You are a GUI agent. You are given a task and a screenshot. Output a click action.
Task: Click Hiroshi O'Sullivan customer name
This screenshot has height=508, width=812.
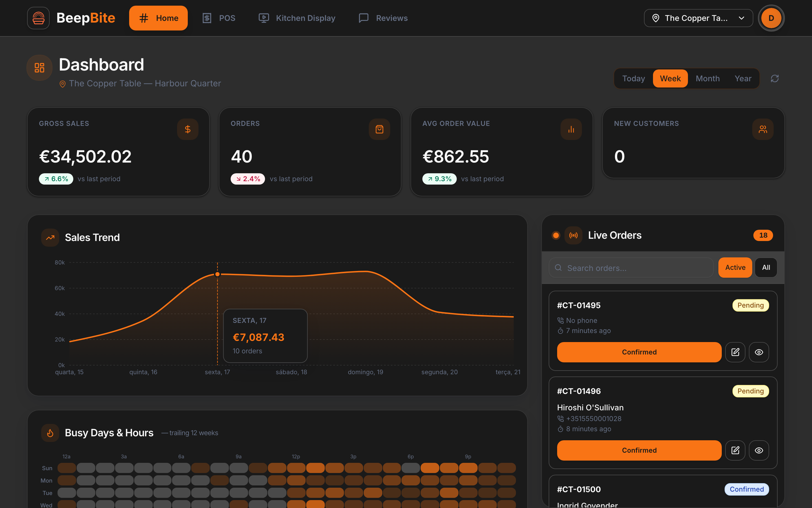590,408
